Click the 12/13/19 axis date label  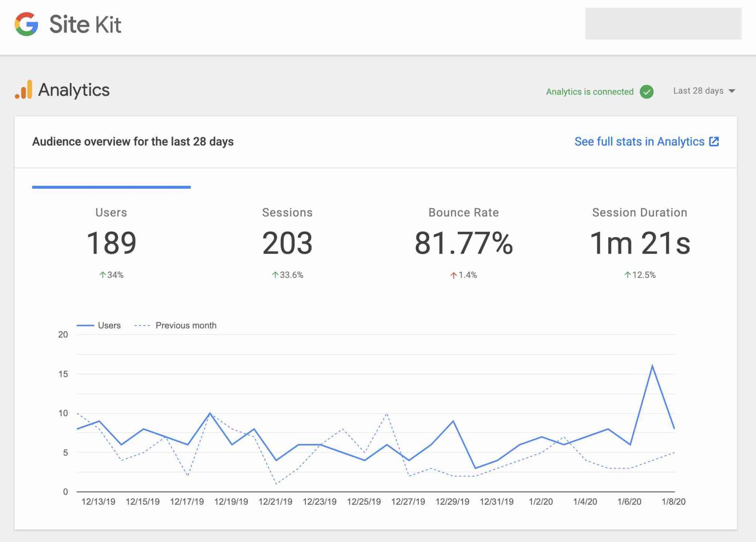[98, 501]
